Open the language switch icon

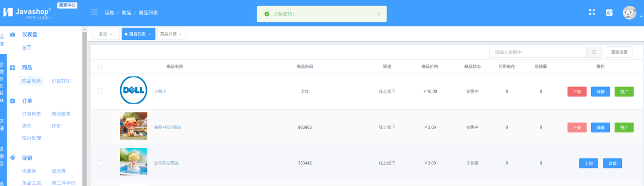click(x=609, y=13)
